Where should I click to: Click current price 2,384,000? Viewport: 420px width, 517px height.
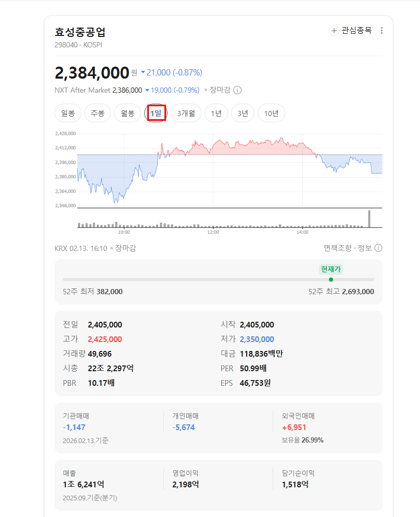pyautogui.click(x=92, y=73)
